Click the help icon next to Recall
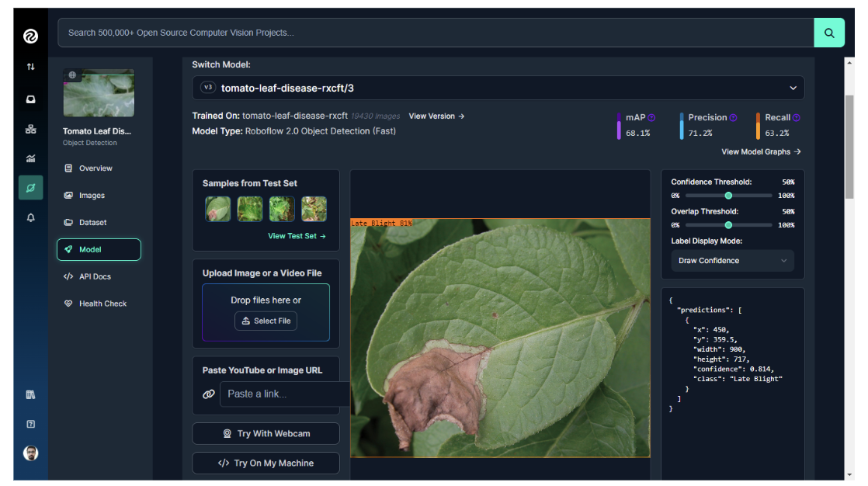 tap(797, 118)
